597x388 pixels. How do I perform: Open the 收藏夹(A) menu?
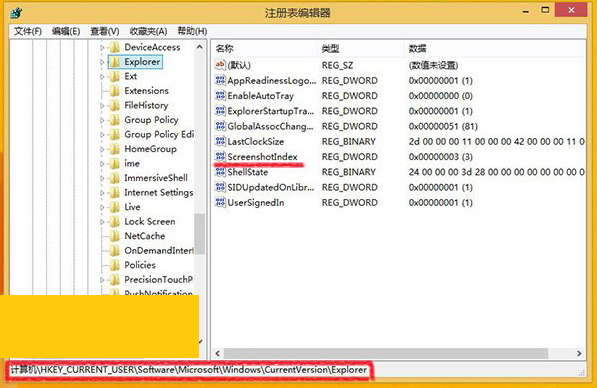148,31
